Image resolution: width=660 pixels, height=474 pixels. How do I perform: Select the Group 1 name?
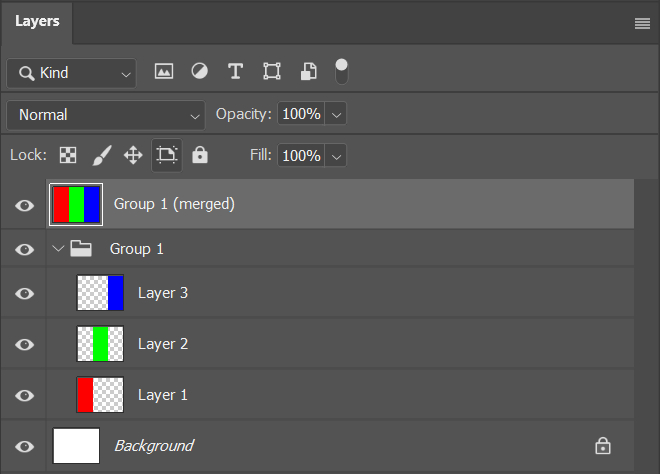coord(136,249)
